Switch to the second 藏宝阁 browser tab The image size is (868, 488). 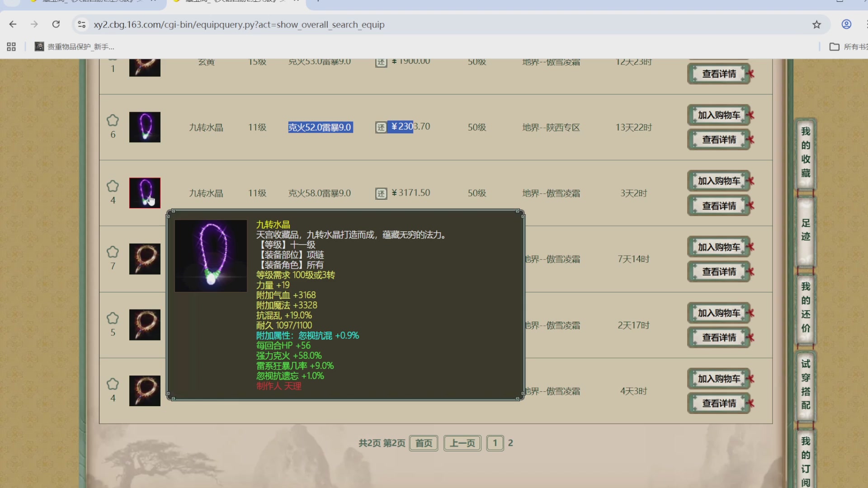point(226,2)
